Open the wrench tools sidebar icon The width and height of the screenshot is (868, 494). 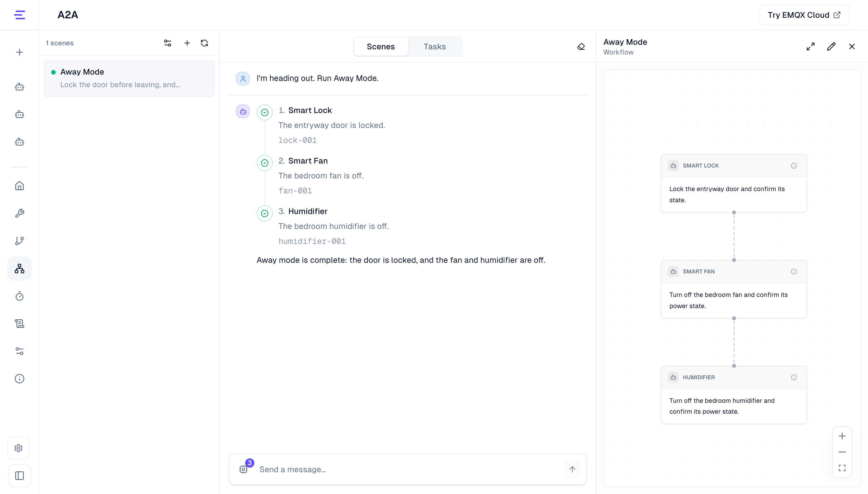coord(19,213)
